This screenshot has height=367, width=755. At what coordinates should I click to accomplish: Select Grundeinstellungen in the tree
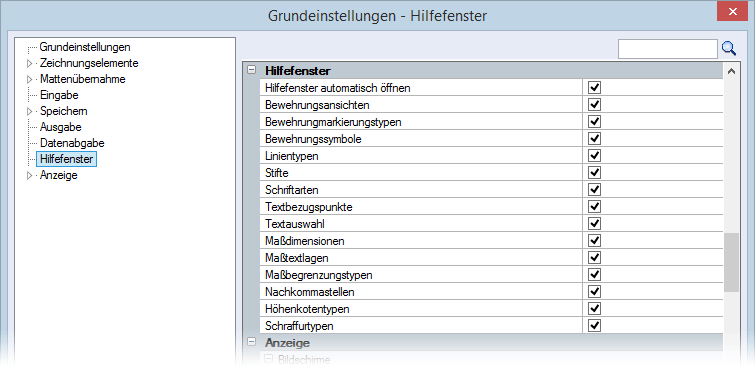[x=85, y=47]
